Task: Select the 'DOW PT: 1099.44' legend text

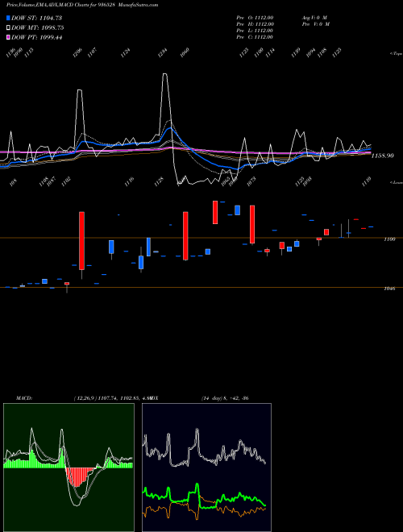Action: point(36,37)
